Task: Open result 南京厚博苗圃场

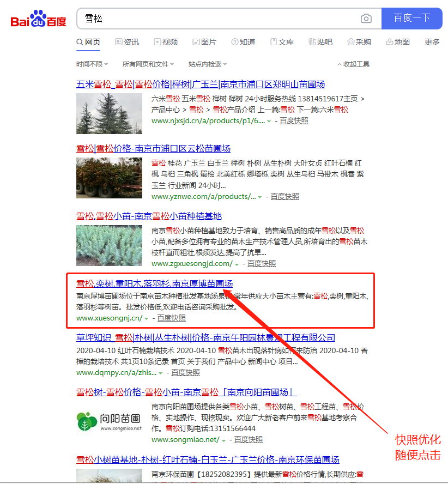Action: tap(154, 283)
